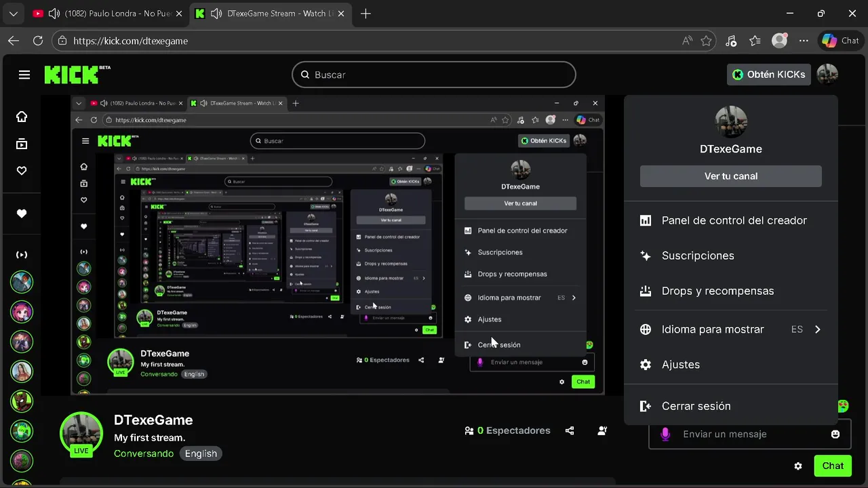Open the tab list dropdown arrow
Screen dimensions: 868x488
(13, 14)
